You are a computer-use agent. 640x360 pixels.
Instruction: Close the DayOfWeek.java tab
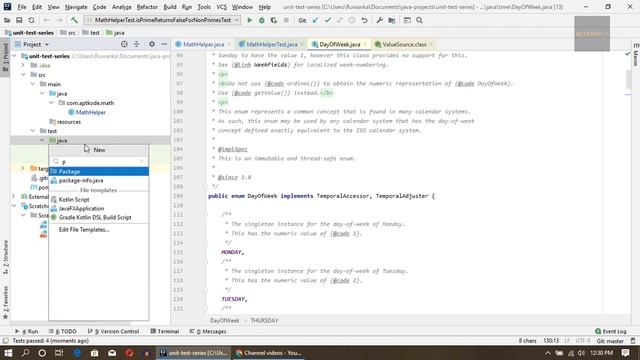pyautogui.click(x=365, y=44)
